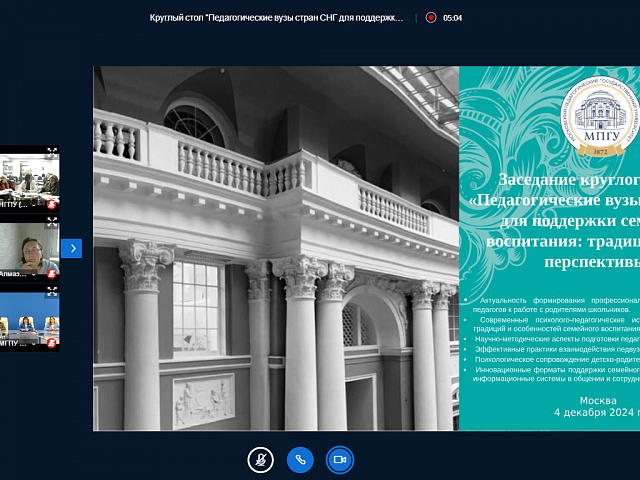Click bullet "Научно-методические аспекты подготовки"
The width and height of the screenshot is (640, 480).
(x=557, y=339)
